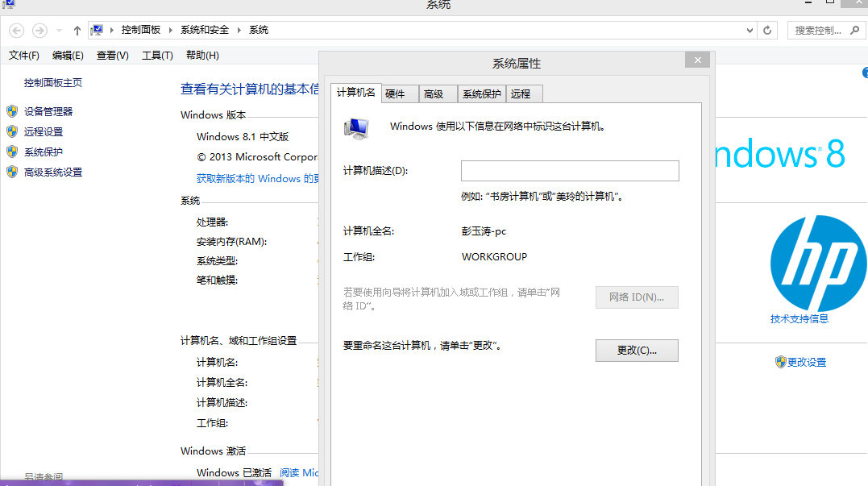Open 设备管理器 link
This screenshot has width=868, height=486.
tap(48, 111)
